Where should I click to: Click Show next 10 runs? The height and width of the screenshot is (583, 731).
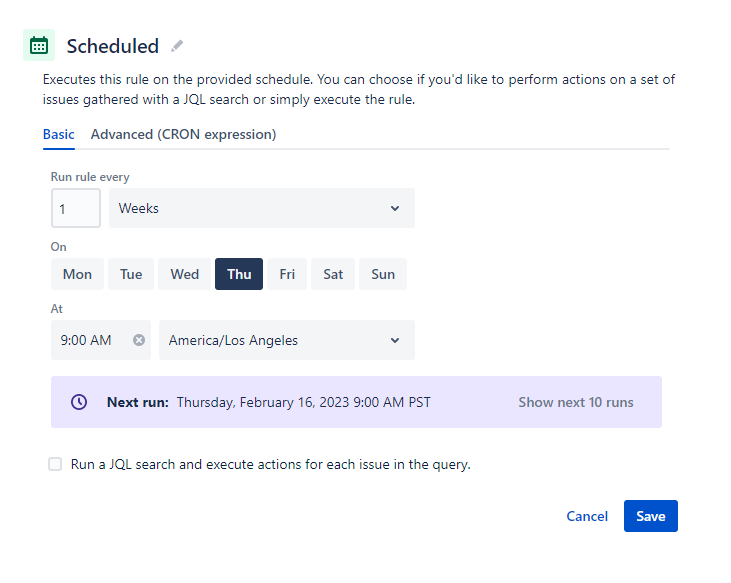tap(575, 402)
